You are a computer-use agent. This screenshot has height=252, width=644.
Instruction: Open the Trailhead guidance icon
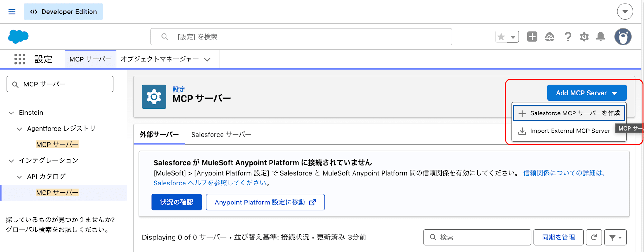coord(550,37)
